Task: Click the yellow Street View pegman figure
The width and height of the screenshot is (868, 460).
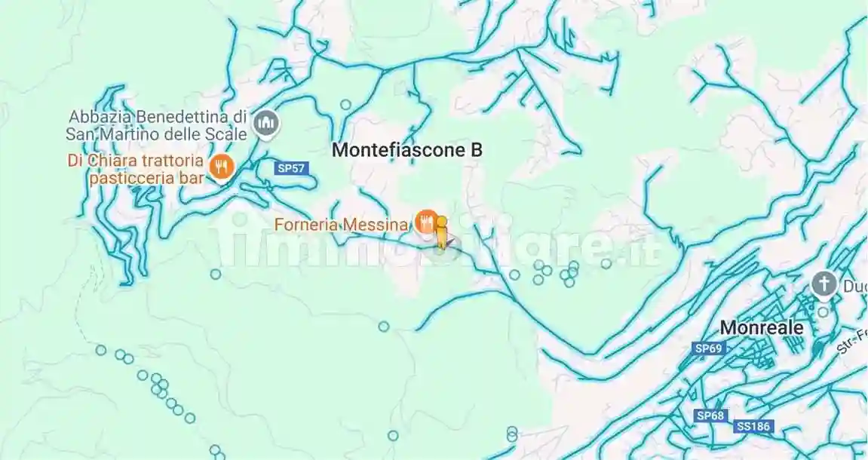Action: point(441,232)
